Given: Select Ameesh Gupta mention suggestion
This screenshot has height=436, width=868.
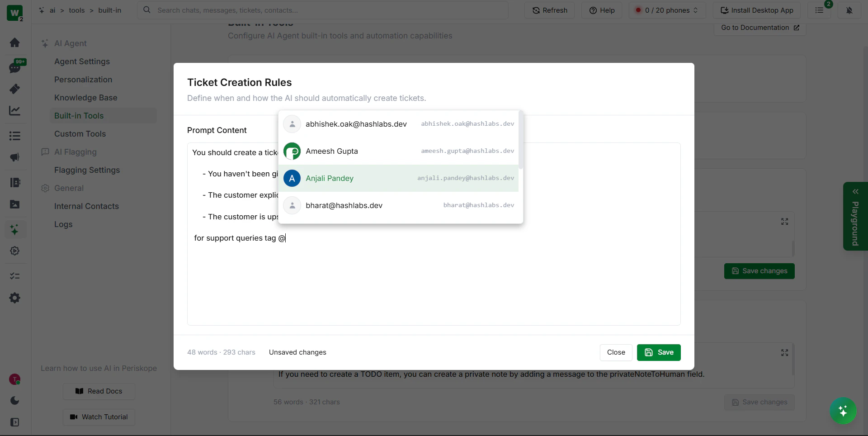Looking at the screenshot, I should click(399, 151).
